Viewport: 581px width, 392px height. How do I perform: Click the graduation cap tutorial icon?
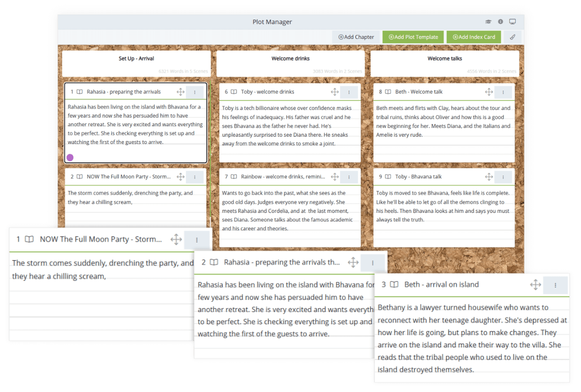point(488,22)
